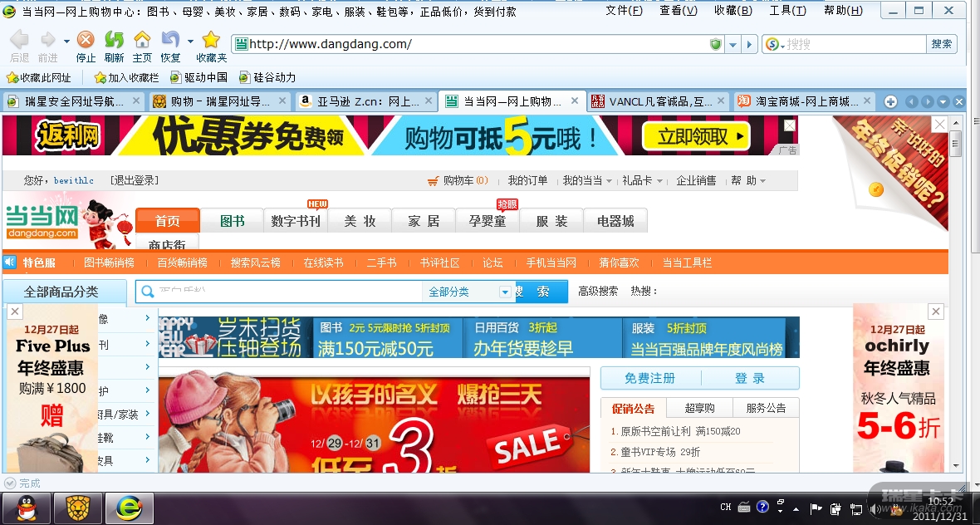The width and height of the screenshot is (980, 525).
Task: Click the speaker icon beside 特色服
Action: 9,262
